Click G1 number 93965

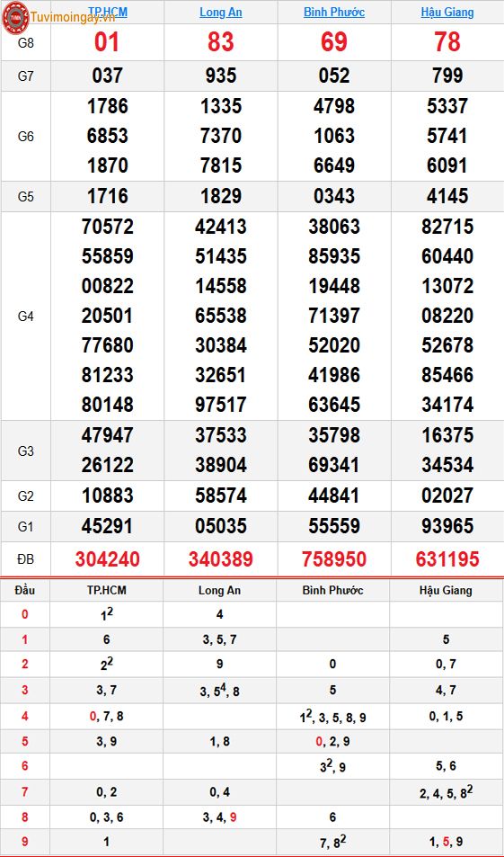447,526
